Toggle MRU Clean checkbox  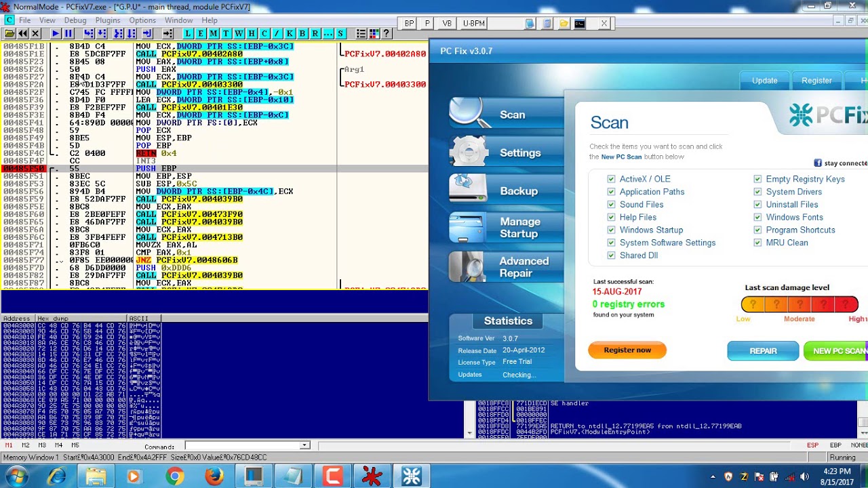(x=757, y=243)
